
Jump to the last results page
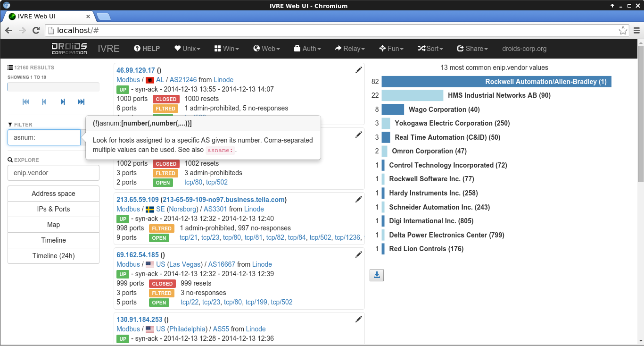tap(81, 102)
